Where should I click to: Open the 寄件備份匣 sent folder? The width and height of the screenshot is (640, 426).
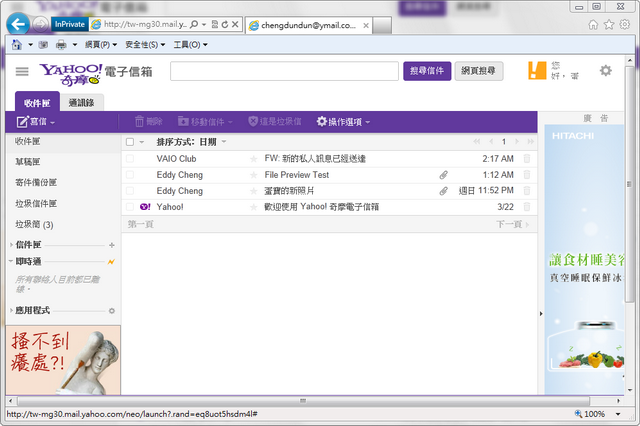pos(36,182)
